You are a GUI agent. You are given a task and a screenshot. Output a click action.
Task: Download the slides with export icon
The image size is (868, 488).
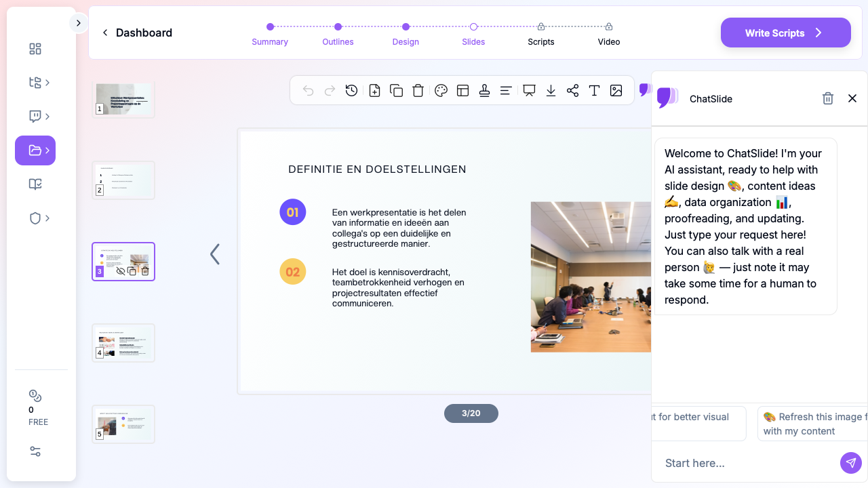pos(551,91)
